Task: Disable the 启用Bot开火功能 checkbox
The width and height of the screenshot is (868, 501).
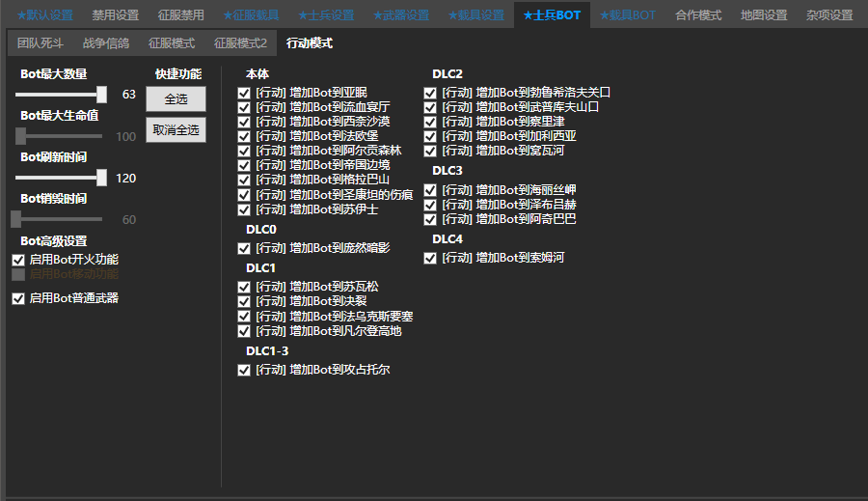Action: pyautogui.click(x=18, y=260)
